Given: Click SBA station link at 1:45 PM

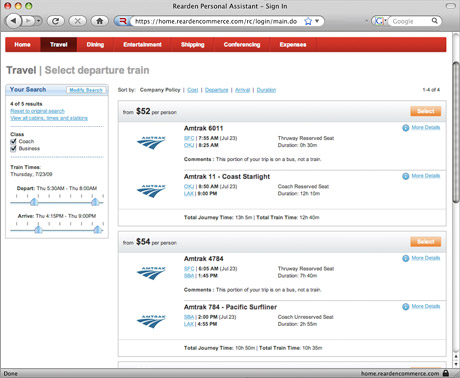Looking at the screenshot, I should coord(189,276).
